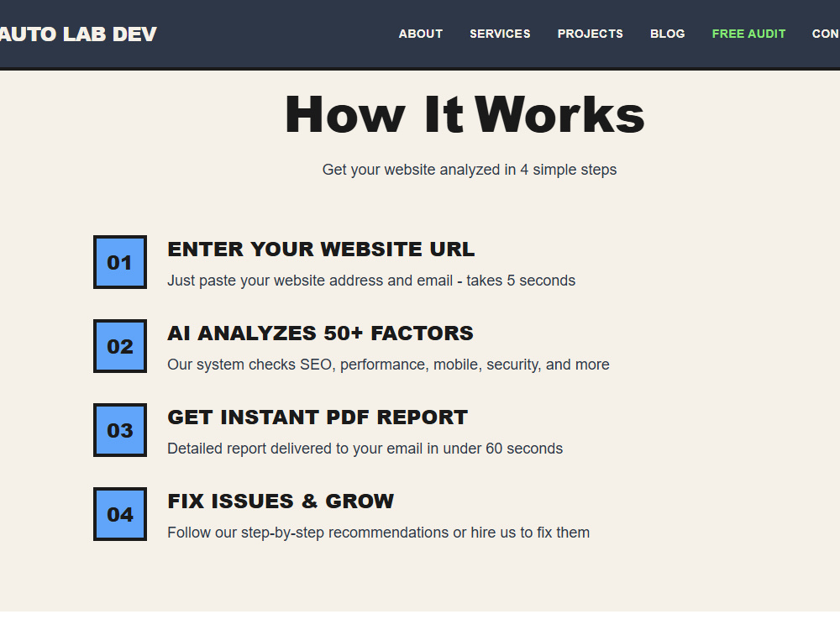This screenshot has height=630, width=840.
Task: Click 'Our system checks SEO' description
Action: pyautogui.click(x=388, y=365)
